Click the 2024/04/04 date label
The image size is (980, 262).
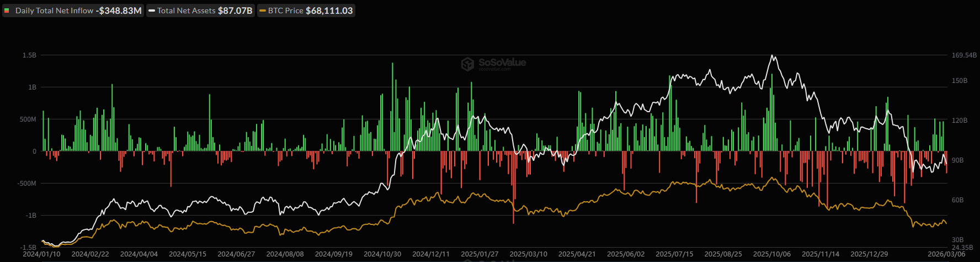click(x=139, y=254)
